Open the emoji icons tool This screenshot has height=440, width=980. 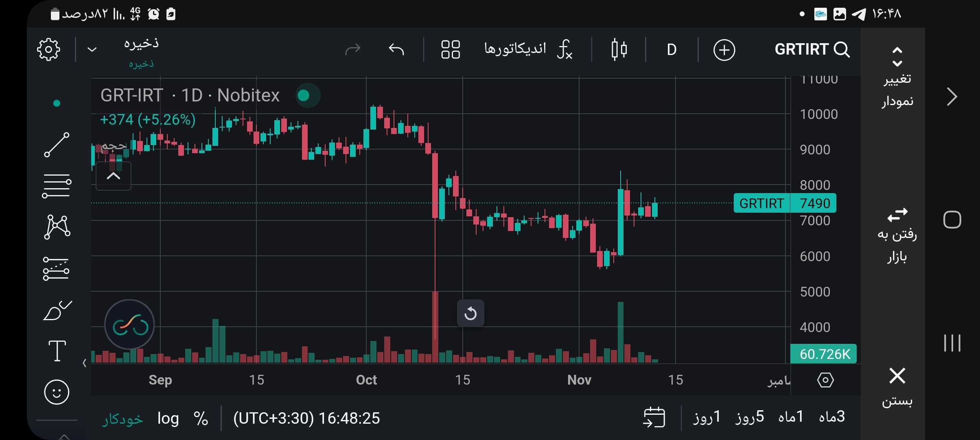click(x=57, y=392)
